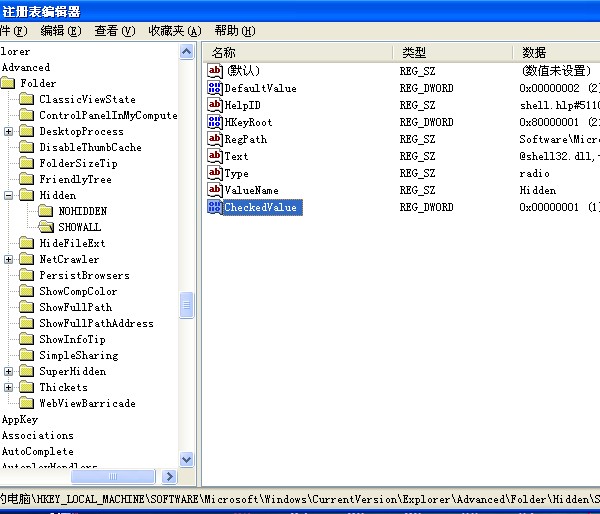Click the ClassicViewState folder icon
The image size is (600, 514).
26,100
